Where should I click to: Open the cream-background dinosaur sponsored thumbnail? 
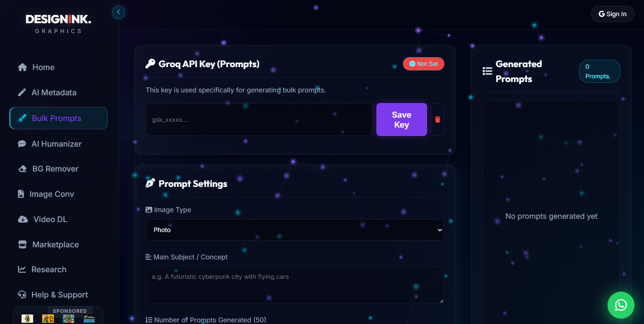point(27,319)
